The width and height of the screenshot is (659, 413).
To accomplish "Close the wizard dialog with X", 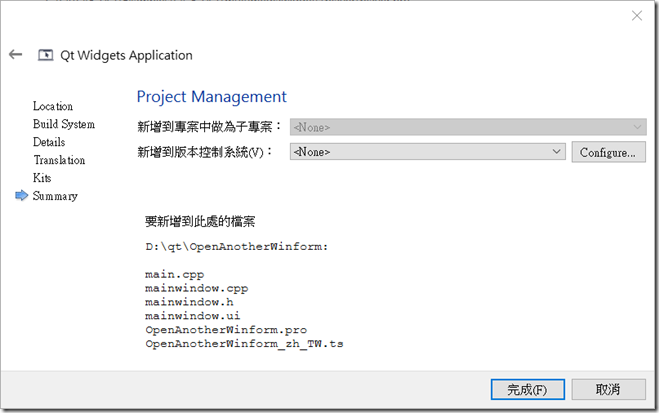I will pos(637,16).
